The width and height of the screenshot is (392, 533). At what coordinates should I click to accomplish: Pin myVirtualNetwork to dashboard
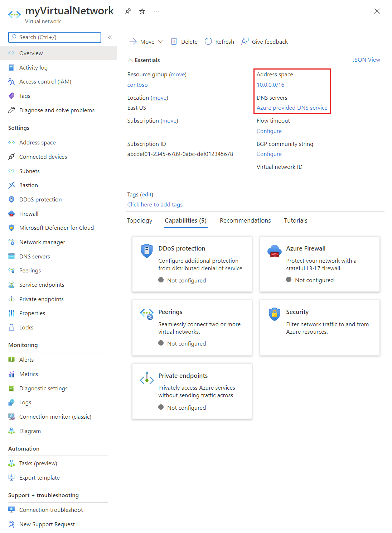click(128, 11)
